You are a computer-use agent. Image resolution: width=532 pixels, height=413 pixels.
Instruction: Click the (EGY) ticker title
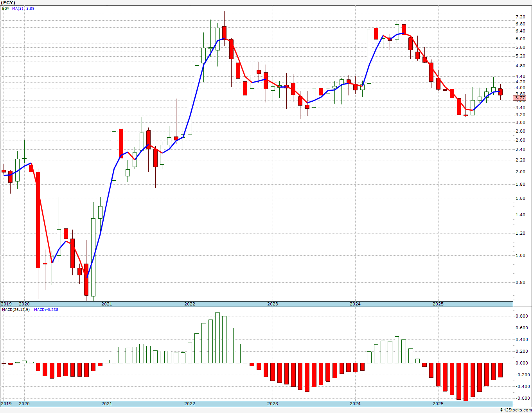click(x=8, y=3)
